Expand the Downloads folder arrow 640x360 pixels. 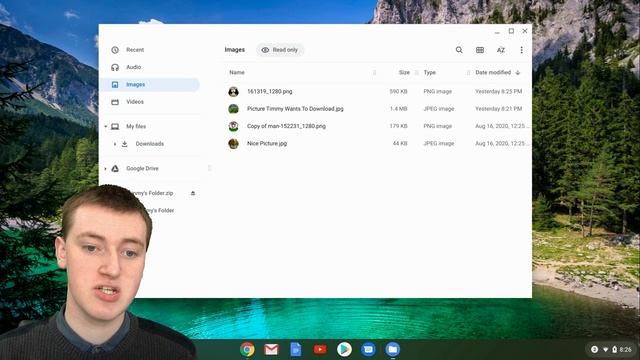(x=115, y=144)
